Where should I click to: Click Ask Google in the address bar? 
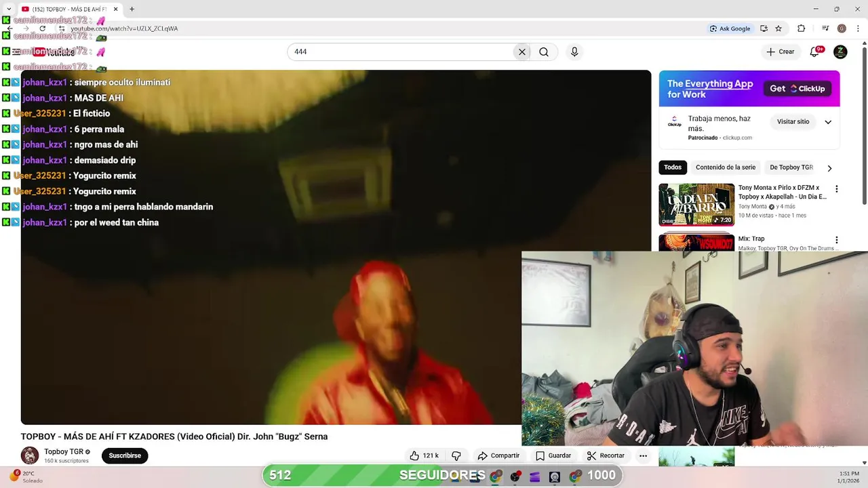(x=730, y=28)
